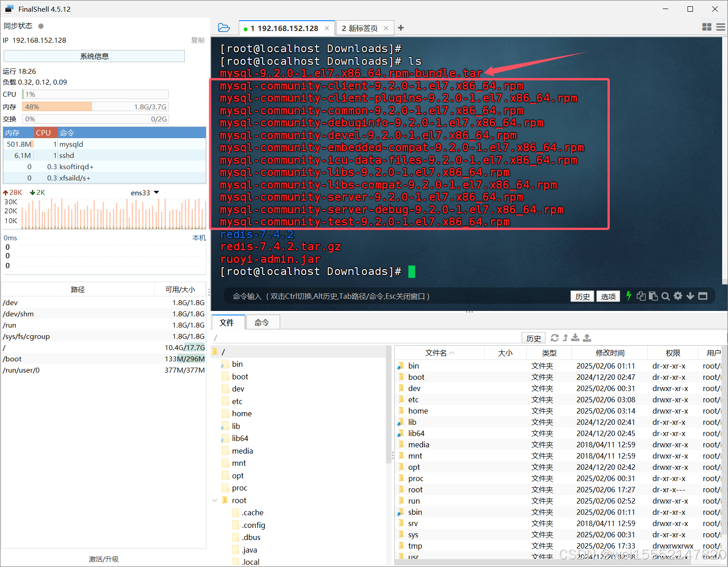Select the lib64 folder icon in file list

pyautogui.click(x=401, y=433)
